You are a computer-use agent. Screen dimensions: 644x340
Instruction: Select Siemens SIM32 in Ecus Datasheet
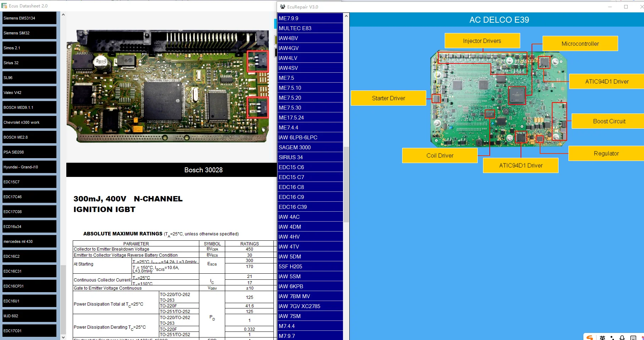tap(29, 33)
